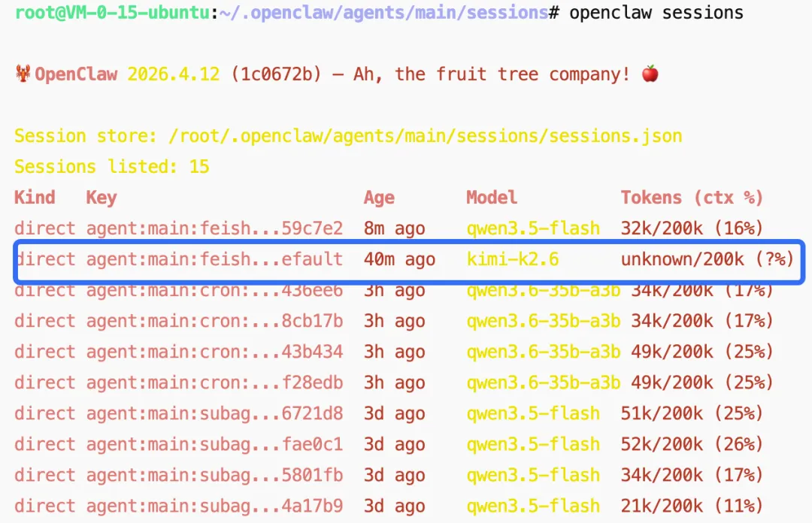Image resolution: width=812 pixels, height=523 pixels.
Task: Click the 'Model' column header
Action: [492, 198]
